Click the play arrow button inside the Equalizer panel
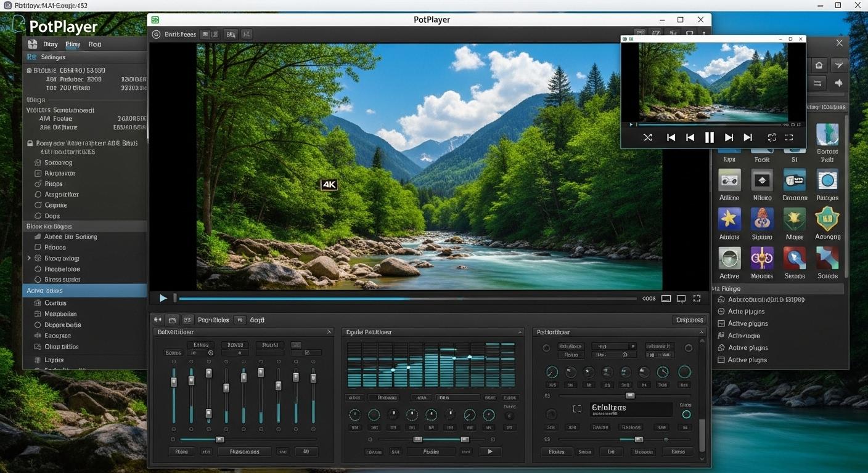The height and width of the screenshot is (473, 868). coord(489,451)
